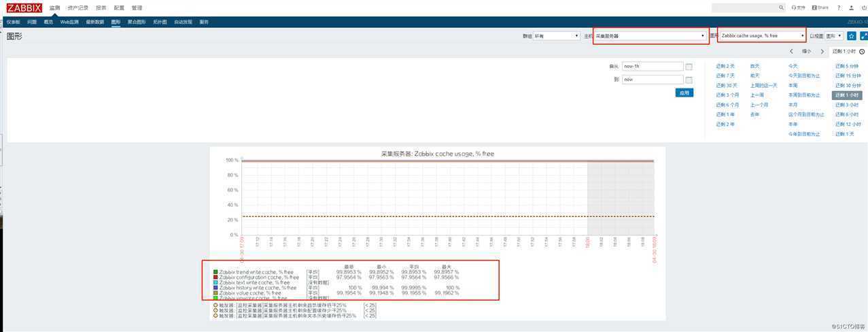Click red swatch for configuration cache

pyautogui.click(x=215, y=278)
